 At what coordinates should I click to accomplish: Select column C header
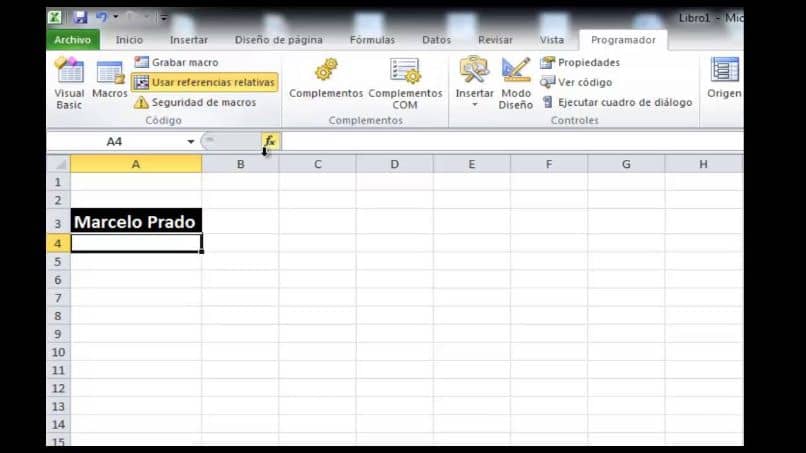point(317,164)
